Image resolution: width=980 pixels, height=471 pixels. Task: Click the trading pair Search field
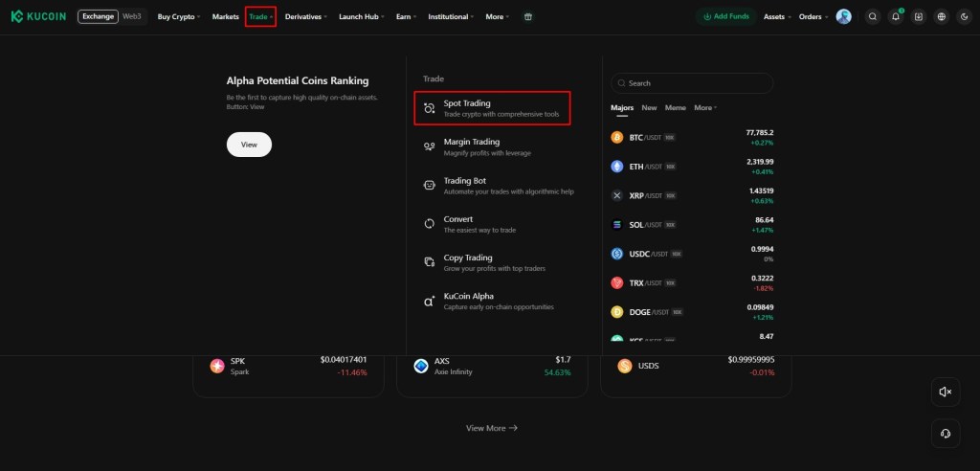(x=692, y=83)
